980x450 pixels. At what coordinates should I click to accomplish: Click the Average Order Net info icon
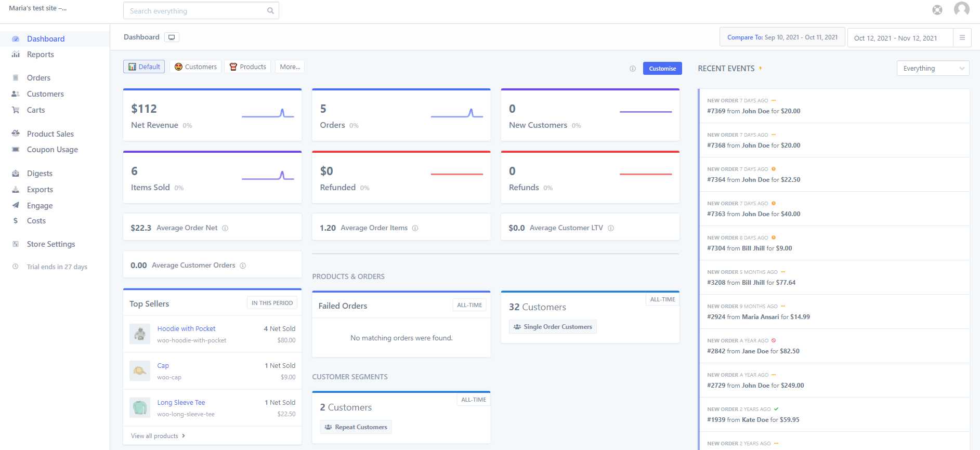click(225, 228)
